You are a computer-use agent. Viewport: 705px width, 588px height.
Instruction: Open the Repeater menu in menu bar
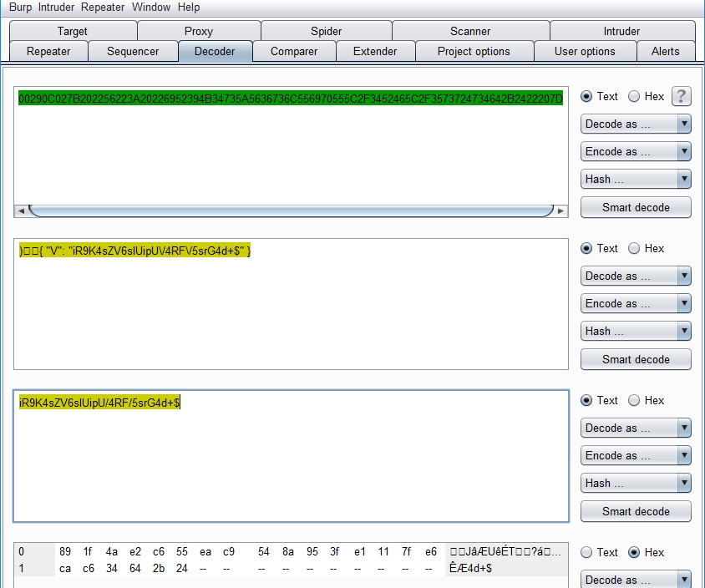pyautogui.click(x=103, y=8)
